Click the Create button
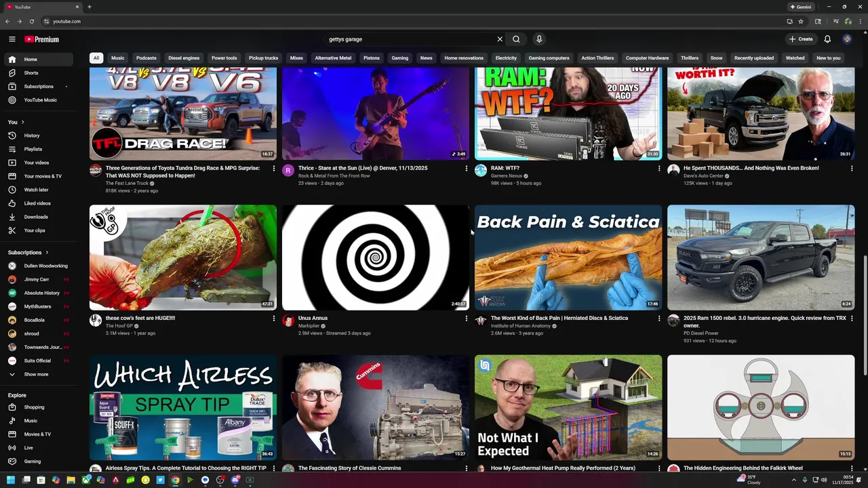 (801, 39)
